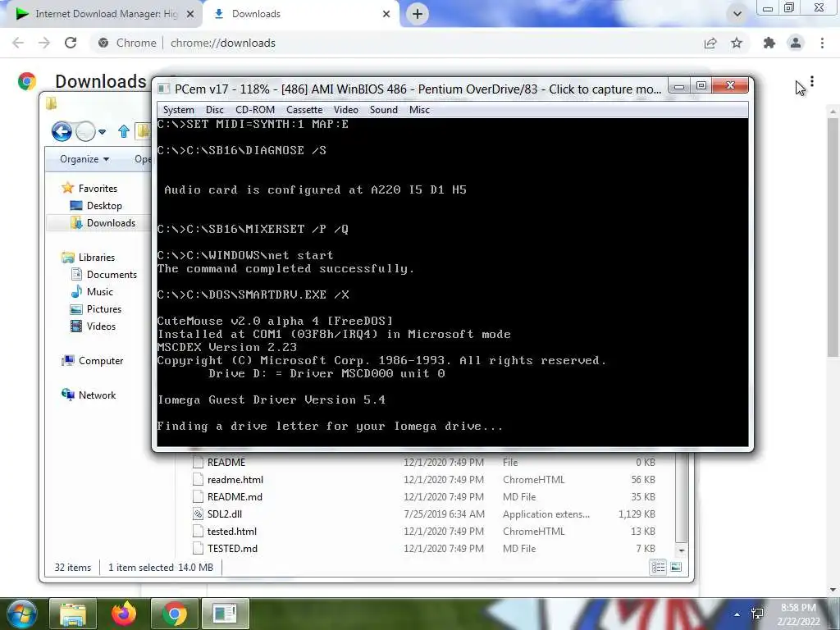840x630 pixels.
Task: Click the Chrome page vertical scrollbar
Action: click(833, 237)
